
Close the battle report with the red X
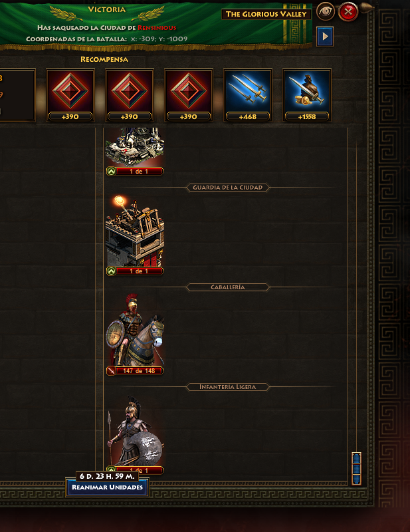(x=348, y=12)
